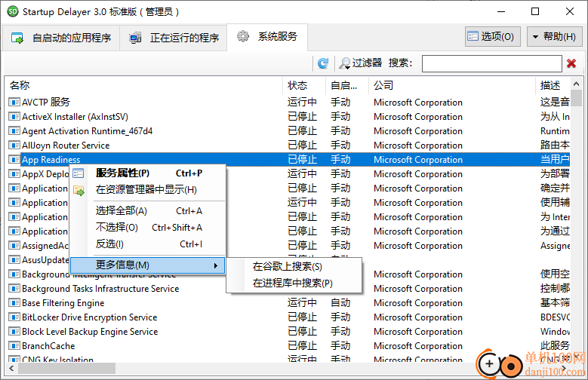Click 自动 startup type of Base Filtering Engine

click(x=340, y=303)
